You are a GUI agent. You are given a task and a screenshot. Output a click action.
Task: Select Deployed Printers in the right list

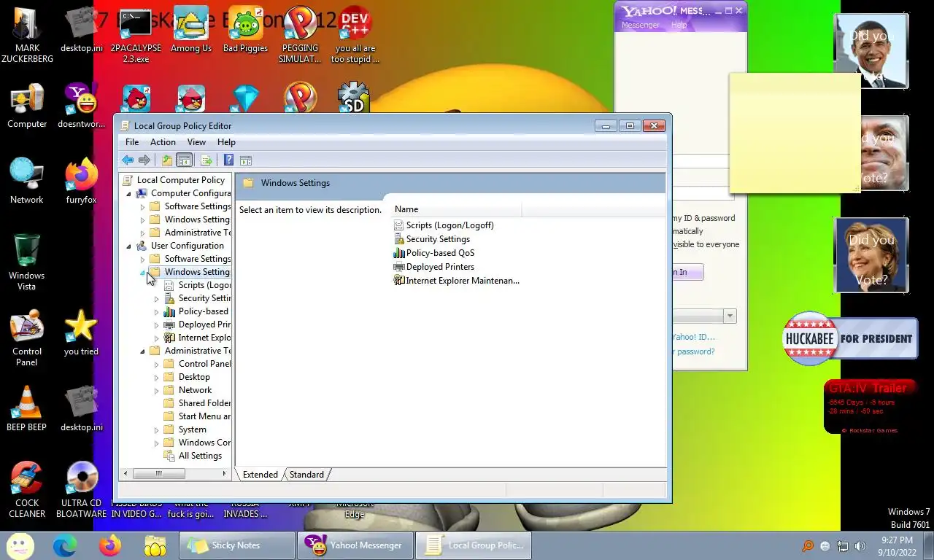(440, 267)
